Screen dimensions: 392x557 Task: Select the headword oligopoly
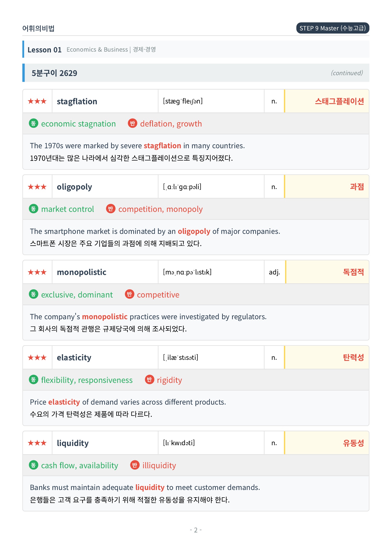74,187
